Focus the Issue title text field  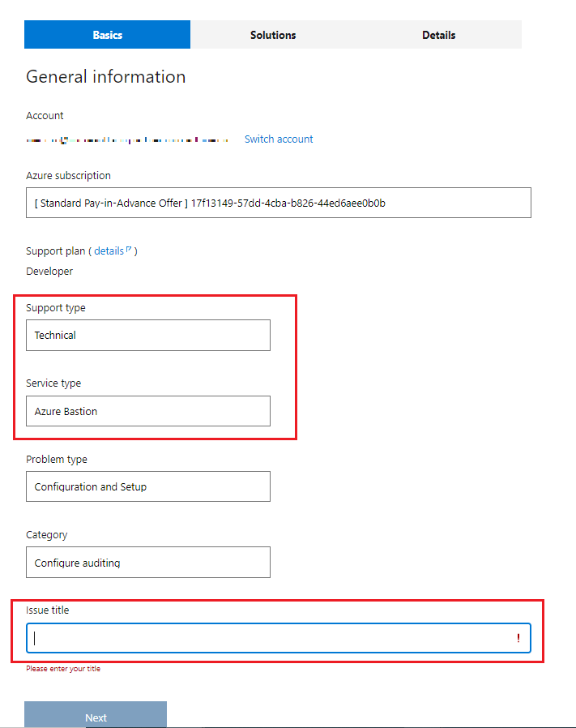267,638
